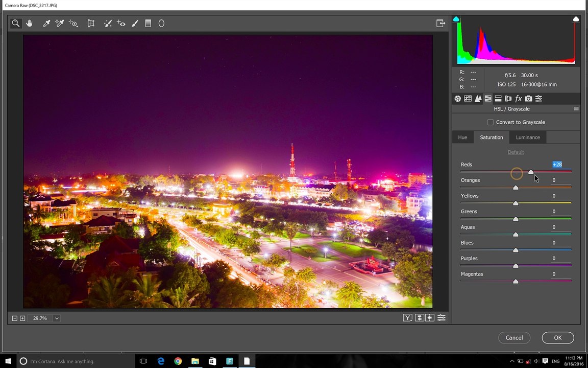Open the Windows Start menu
The width and height of the screenshot is (588, 368).
click(x=8, y=361)
